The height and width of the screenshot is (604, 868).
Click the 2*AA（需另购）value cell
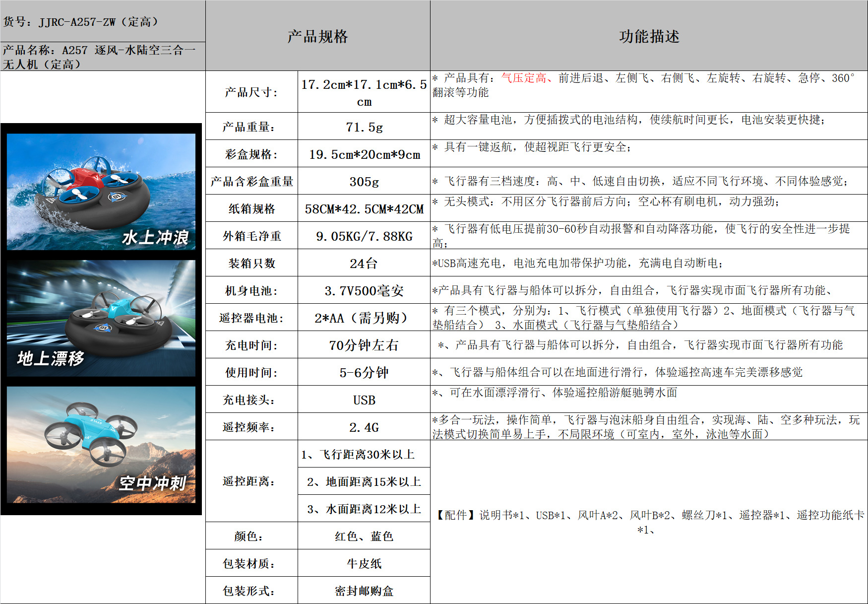pyautogui.click(x=364, y=318)
